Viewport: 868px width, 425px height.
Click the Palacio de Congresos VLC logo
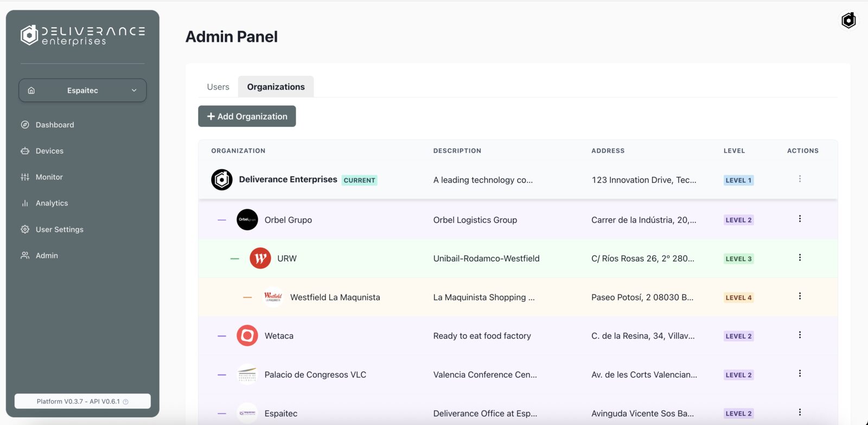247,375
